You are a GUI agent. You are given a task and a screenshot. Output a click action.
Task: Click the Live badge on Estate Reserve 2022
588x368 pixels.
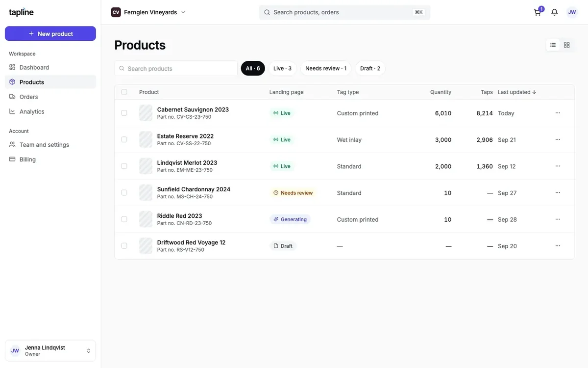(282, 140)
